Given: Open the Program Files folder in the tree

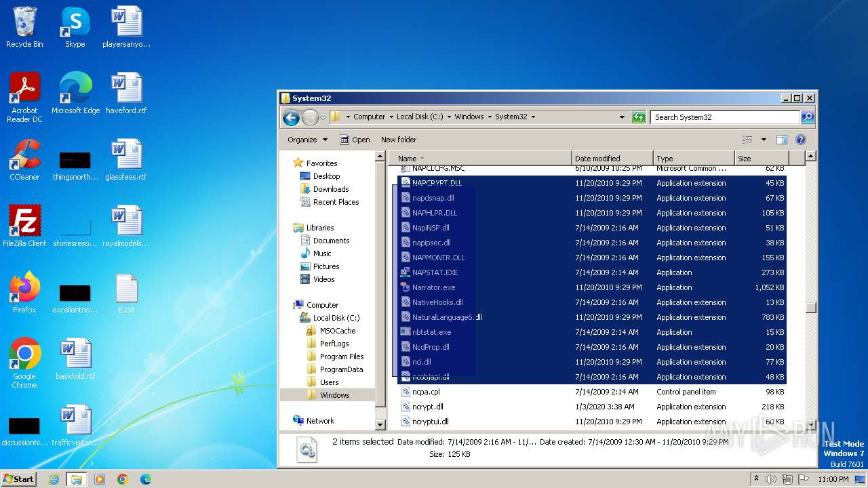Looking at the screenshot, I should pyautogui.click(x=342, y=357).
